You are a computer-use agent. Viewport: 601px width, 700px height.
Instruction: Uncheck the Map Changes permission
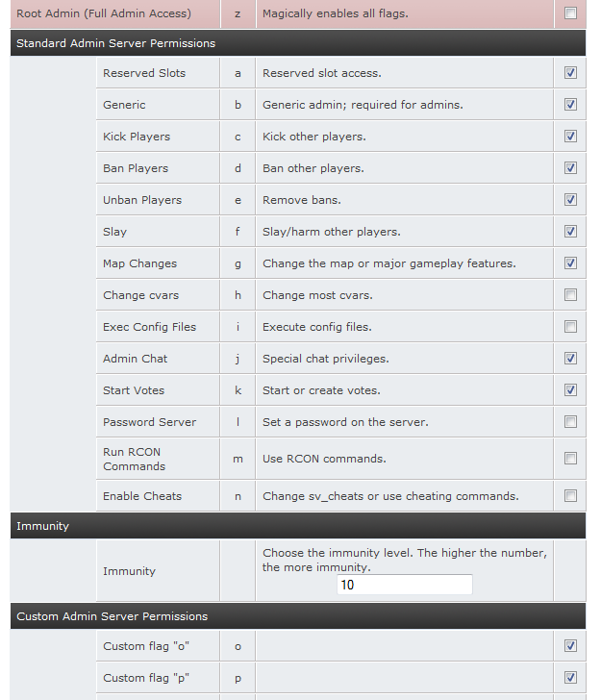coord(570,263)
